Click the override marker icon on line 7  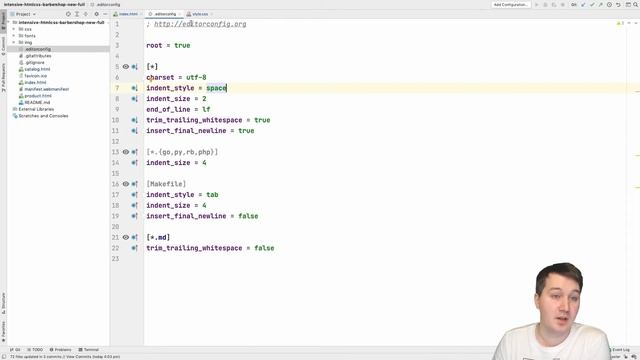click(134, 88)
